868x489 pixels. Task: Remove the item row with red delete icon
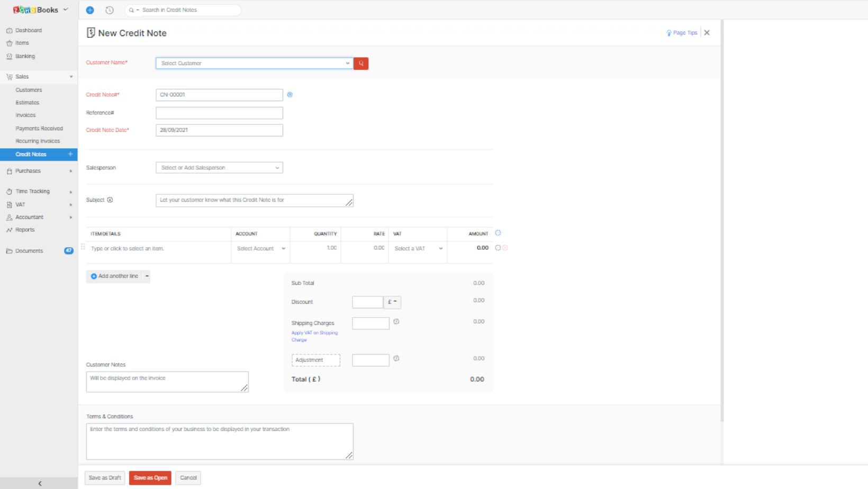505,248
